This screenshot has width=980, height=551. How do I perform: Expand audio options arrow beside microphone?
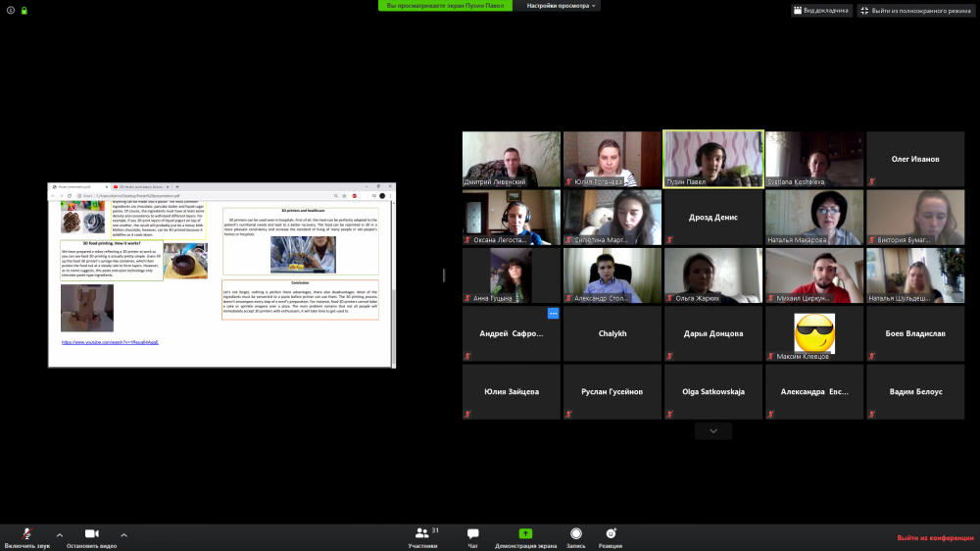(59, 535)
